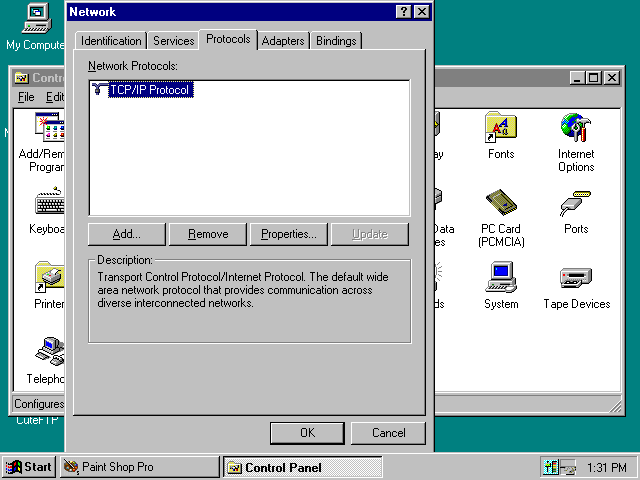Image resolution: width=640 pixels, height=480 pixels.
Task: Click the network tray icon near the clock
Action: 568,467
